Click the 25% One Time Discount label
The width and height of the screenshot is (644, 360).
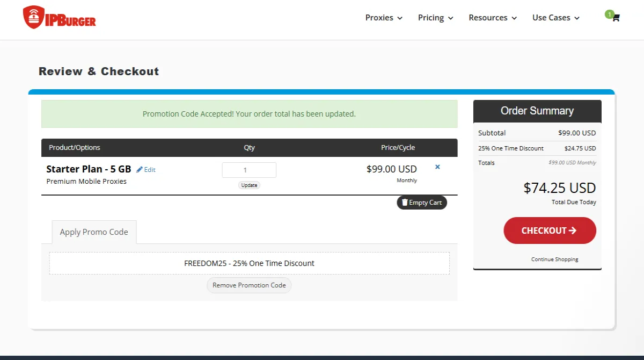coord(511,148)
